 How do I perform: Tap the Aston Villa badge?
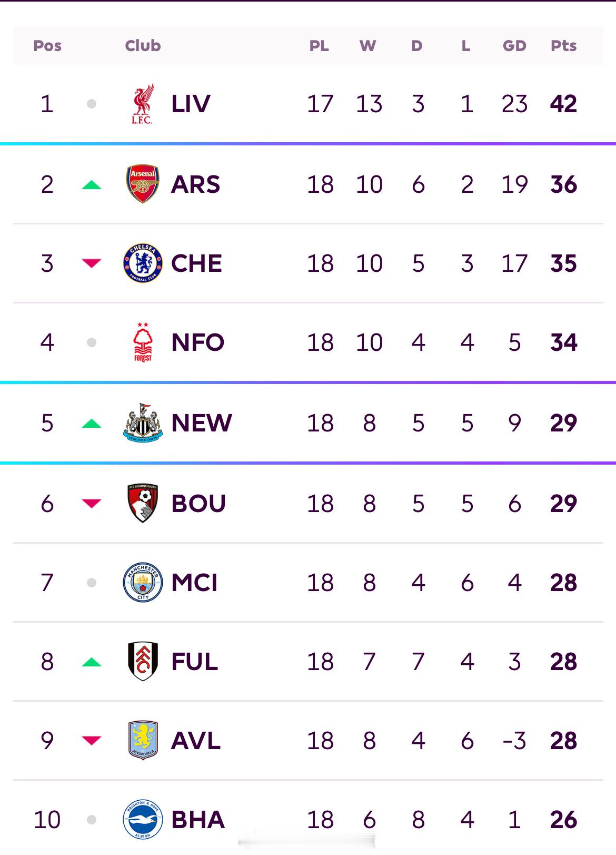tap(143, 740)
